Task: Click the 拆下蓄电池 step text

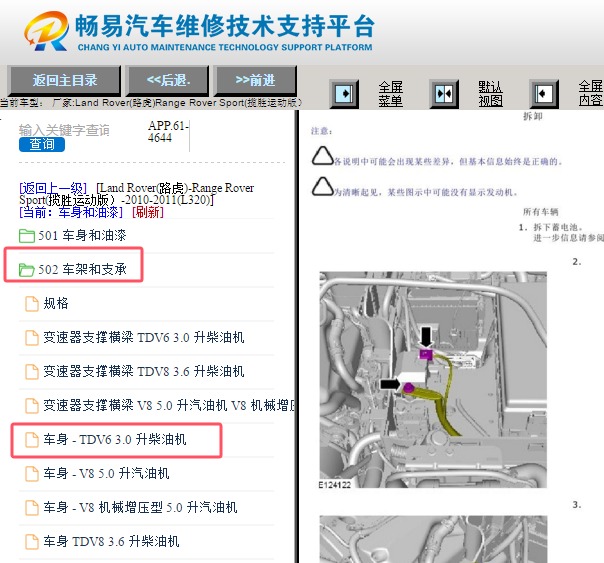Action: tap(558, 227)
